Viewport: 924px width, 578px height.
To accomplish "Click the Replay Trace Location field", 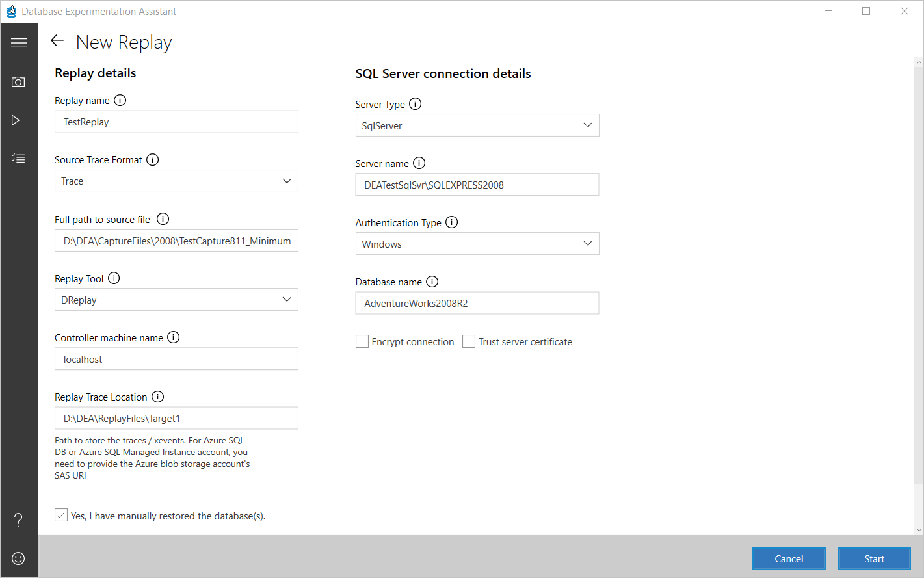I will (176, 418).
